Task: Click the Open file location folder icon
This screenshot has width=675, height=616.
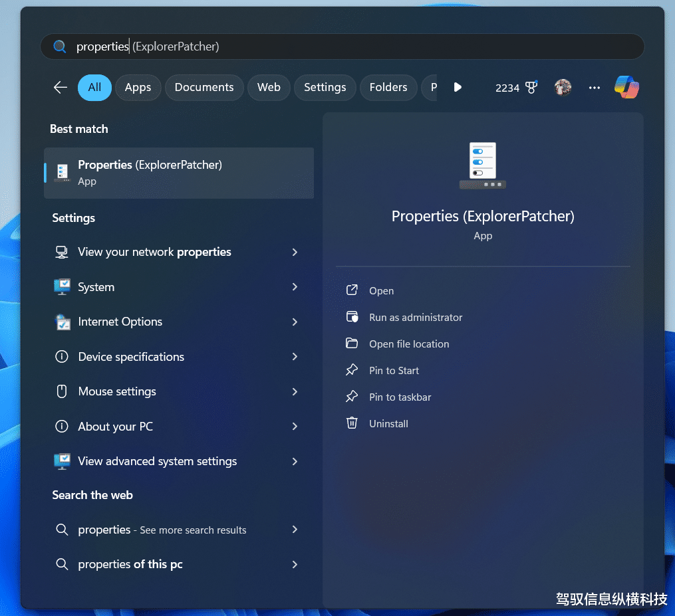Action: 352,344
